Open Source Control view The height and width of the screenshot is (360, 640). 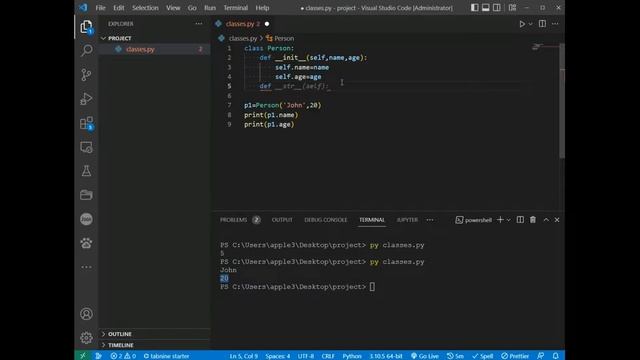coord(86,75)
